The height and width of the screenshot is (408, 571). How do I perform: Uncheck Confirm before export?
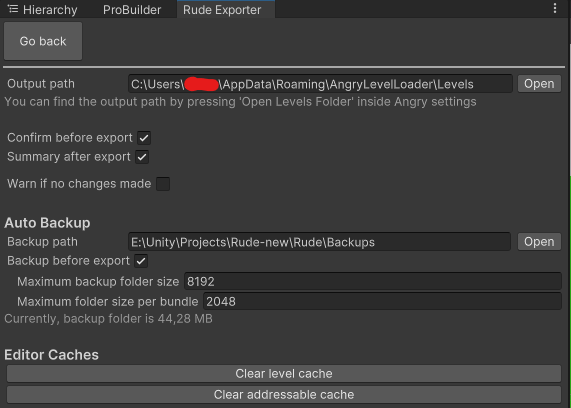click(x=144, y=138)
